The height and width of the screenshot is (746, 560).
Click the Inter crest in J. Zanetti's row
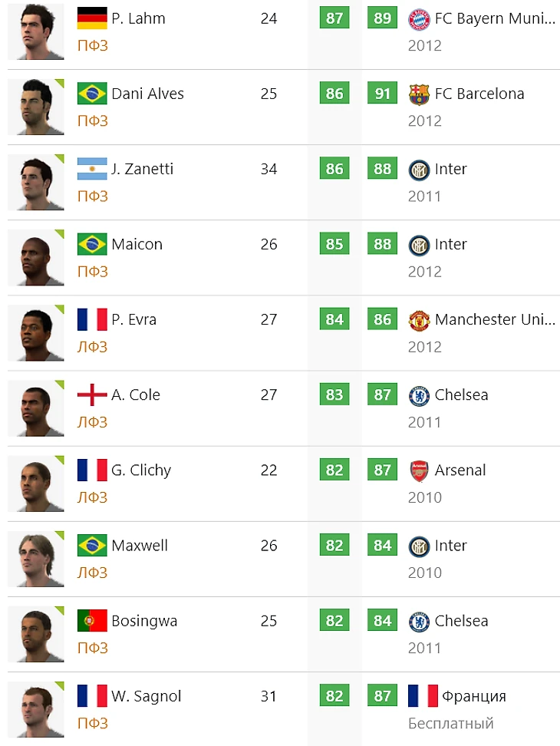419,169
